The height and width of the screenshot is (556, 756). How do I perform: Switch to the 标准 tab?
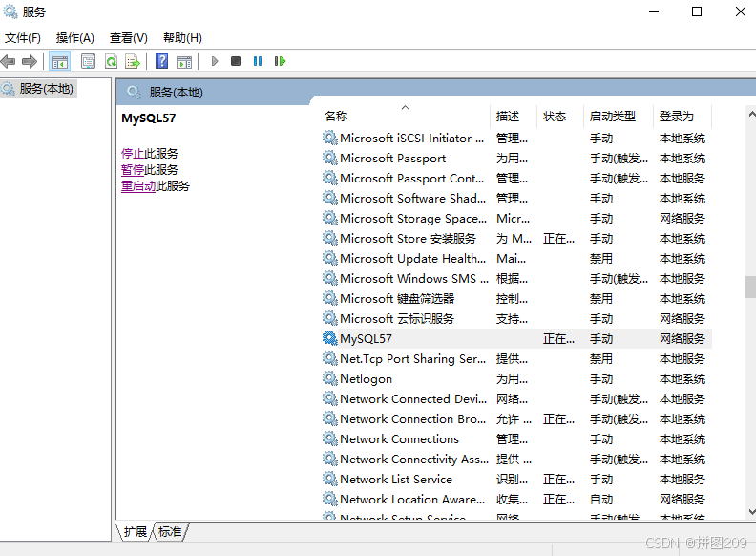[x=170, y=531]
